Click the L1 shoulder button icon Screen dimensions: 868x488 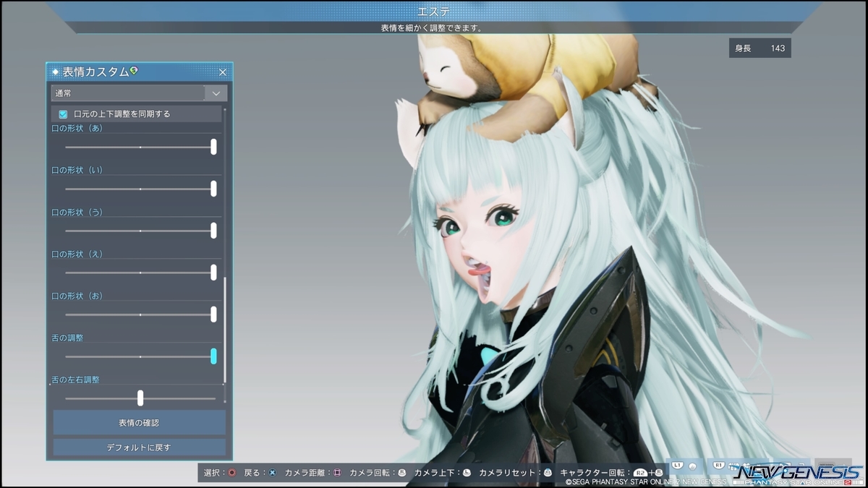coord(678,466)
